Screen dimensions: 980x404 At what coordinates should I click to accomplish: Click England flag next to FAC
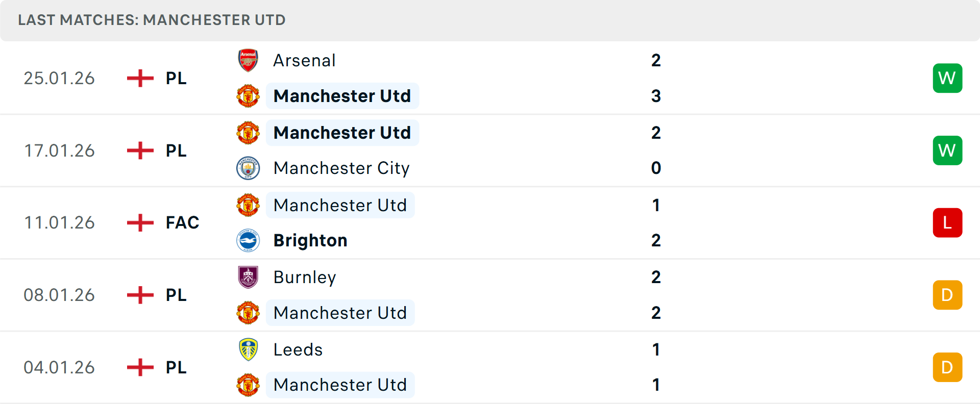point(140,222)
